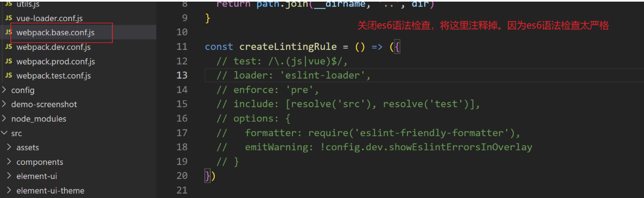Place cursor on '// test: /\.(js|vue)$/,' comment

(283, 61)
